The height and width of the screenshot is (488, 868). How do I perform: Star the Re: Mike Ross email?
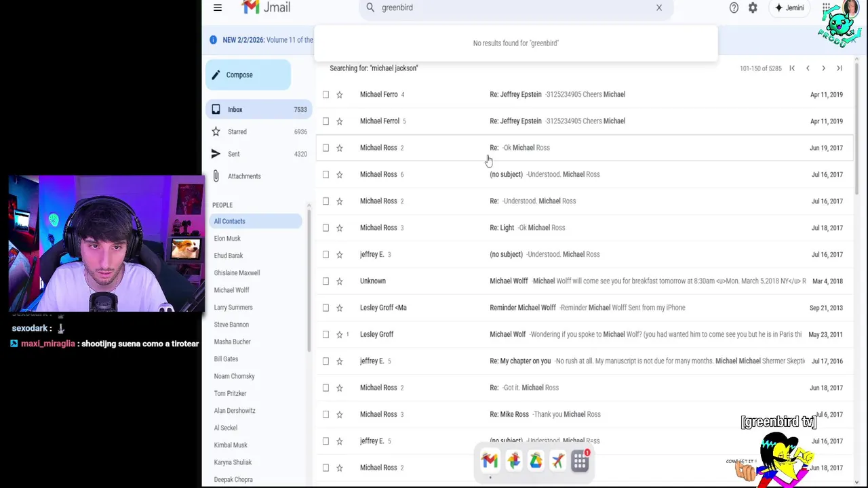click(340, 414)
